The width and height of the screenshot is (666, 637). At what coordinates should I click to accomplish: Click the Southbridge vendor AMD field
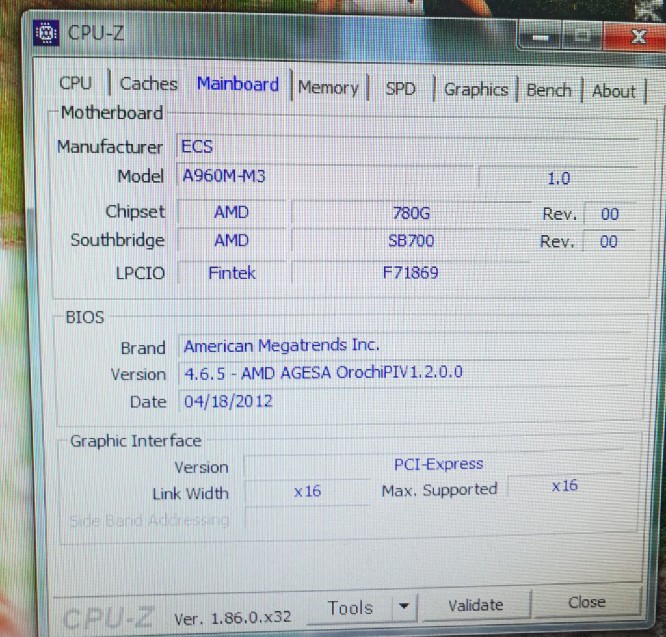(231, 240)
